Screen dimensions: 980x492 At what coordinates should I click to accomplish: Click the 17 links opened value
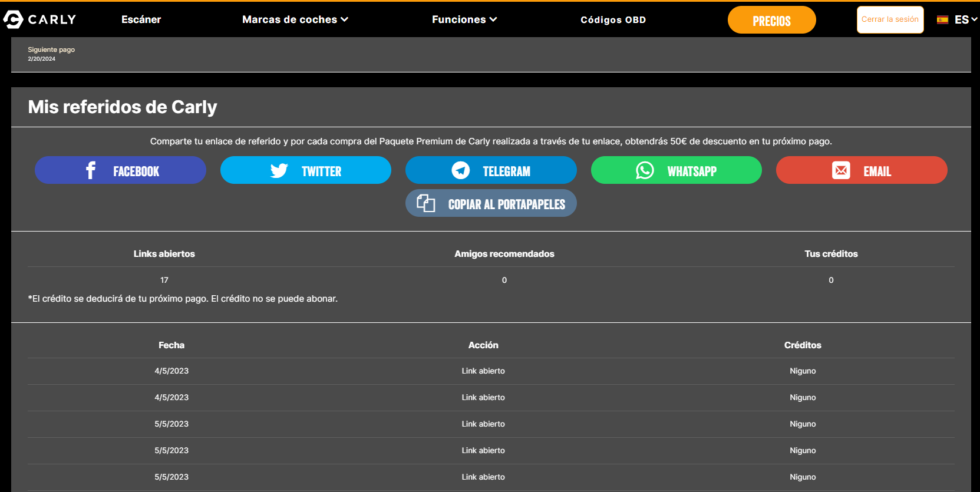point(164,280)
